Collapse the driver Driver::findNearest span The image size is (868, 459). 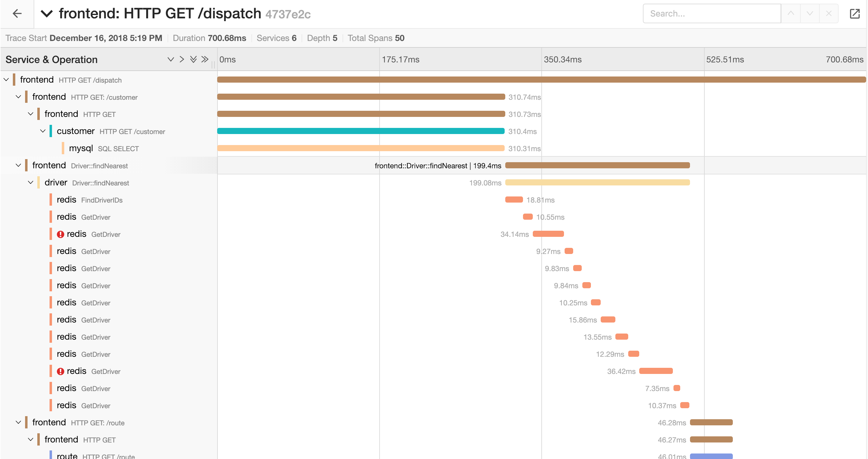tap(31, 183)
